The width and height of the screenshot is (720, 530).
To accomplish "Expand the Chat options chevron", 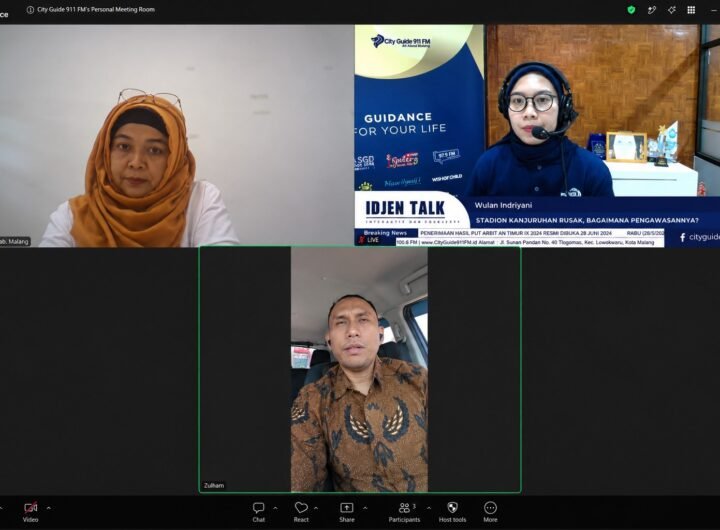I will 276,508.
